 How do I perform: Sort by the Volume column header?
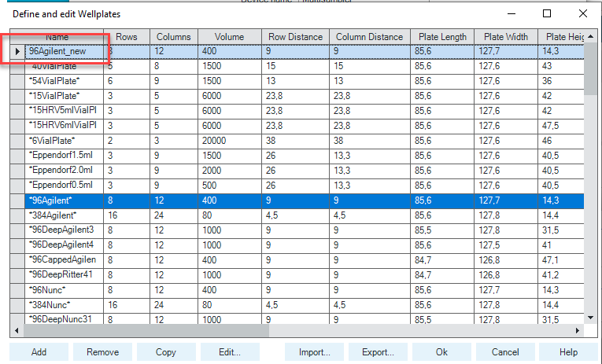pyautogui.click(x=230, y=37)
